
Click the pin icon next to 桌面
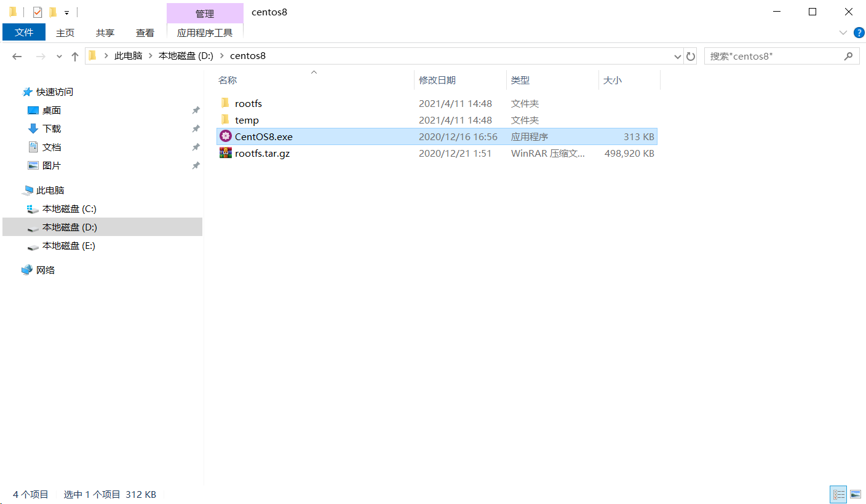(196, 111)
